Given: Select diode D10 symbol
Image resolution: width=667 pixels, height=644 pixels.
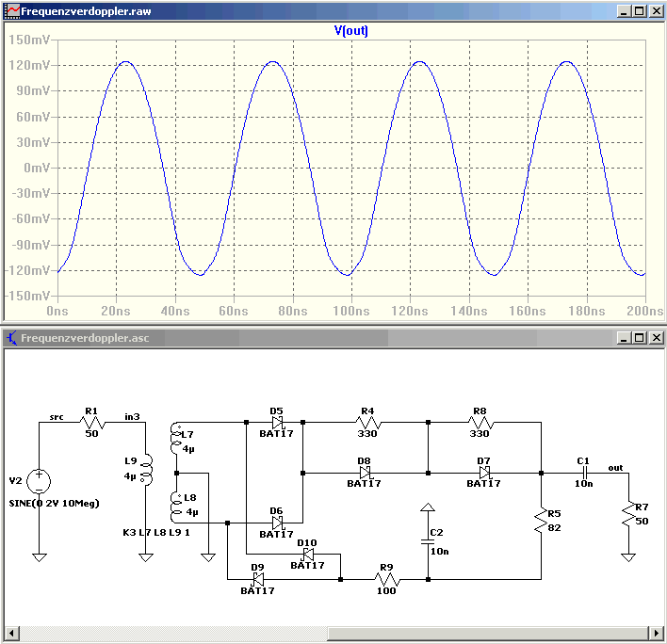Looking at the screenshot, I should tap(308, 555).
